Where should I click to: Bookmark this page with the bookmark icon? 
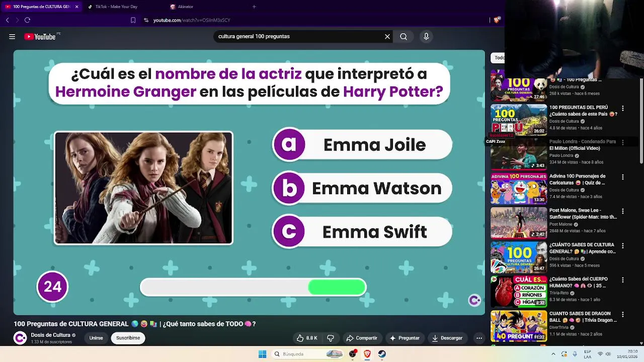point(133,20)
